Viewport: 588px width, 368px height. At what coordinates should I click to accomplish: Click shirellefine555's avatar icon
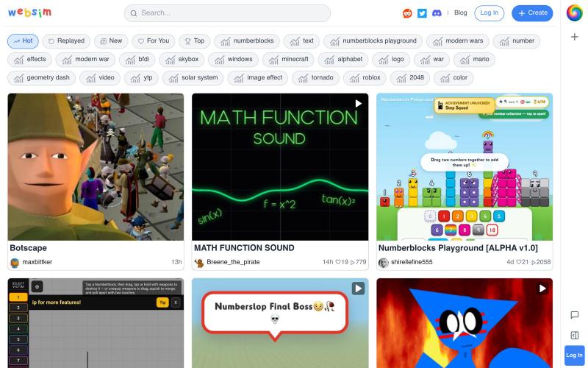(383, 263)
